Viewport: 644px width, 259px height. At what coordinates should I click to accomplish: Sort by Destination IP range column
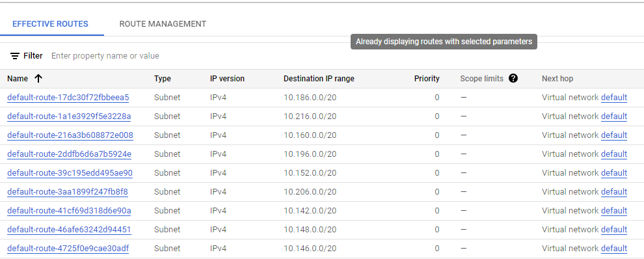(319, 79)
